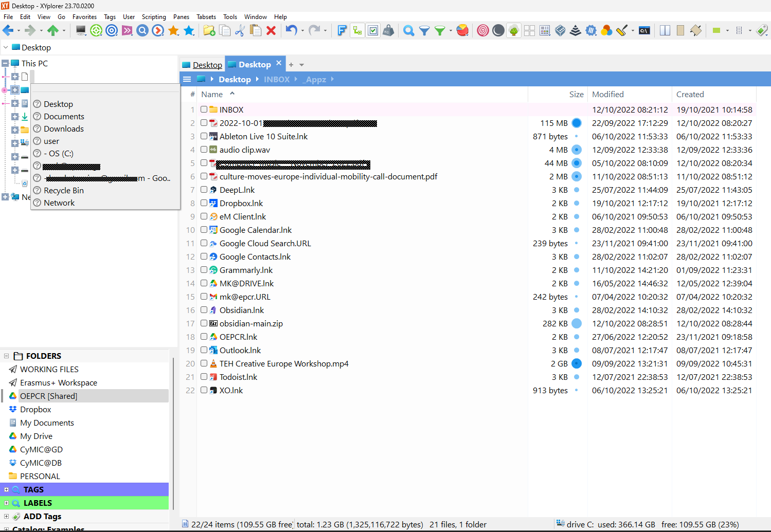Open the Dropbox catalog link
This screenshot has height=532, width=771.
(35, 410)
